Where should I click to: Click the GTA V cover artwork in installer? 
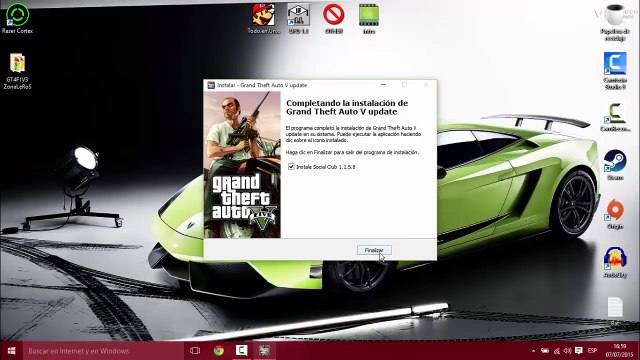242,164
